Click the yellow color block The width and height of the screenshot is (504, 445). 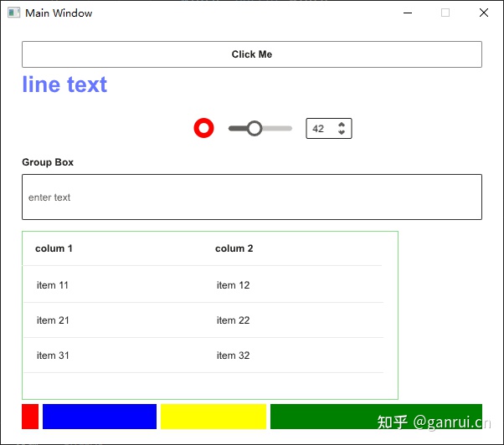[213, 417]
